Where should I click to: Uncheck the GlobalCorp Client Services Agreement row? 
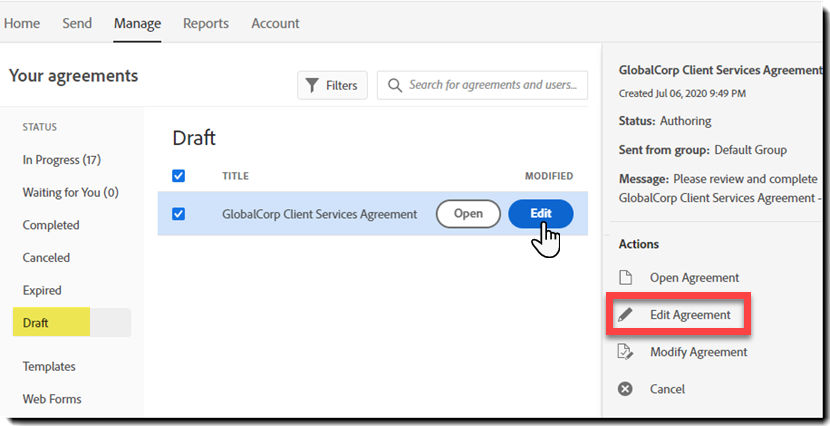178,214
